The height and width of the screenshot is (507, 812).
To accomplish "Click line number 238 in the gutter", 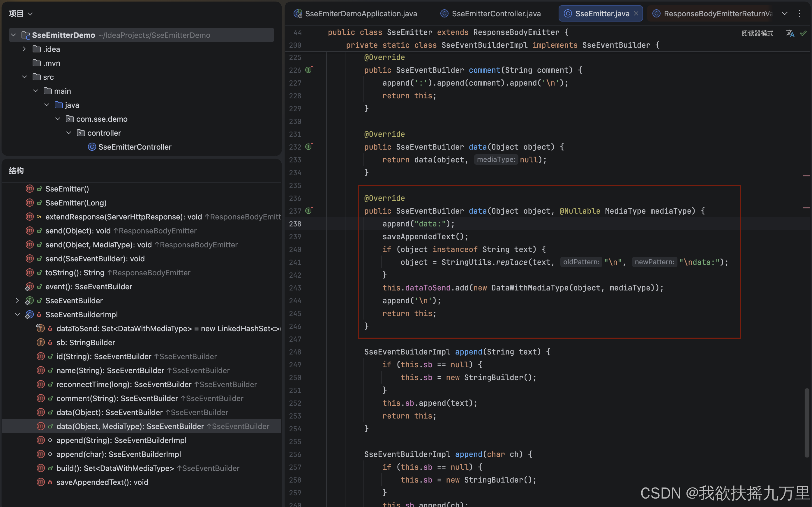I will [295, 224].
